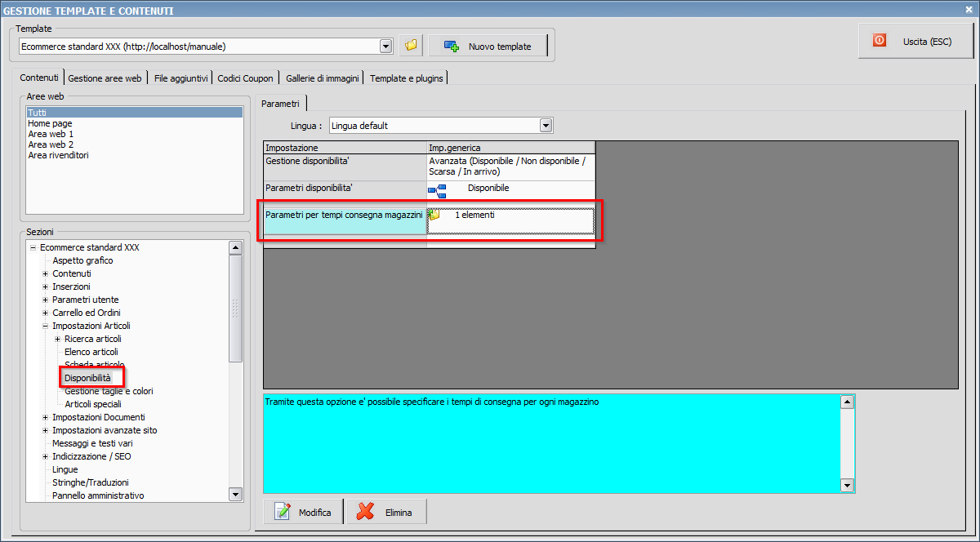Open the File aggiuntivi tab
Image resolution: width=980 pixels, height=542 pixels.
click(x=180, y=78)
